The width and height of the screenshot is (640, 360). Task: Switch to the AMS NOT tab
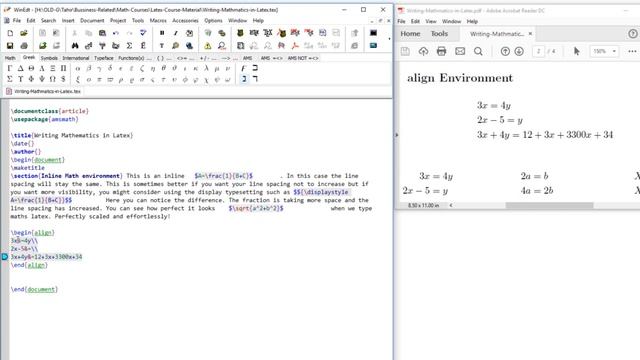302,58
